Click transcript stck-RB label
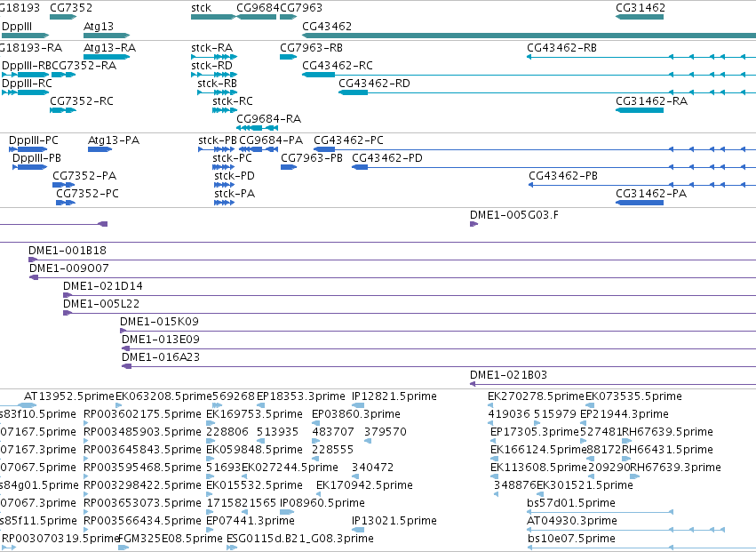Image resolution: width=756 pixels, height=552 pixels. click(x=217, y=83)
